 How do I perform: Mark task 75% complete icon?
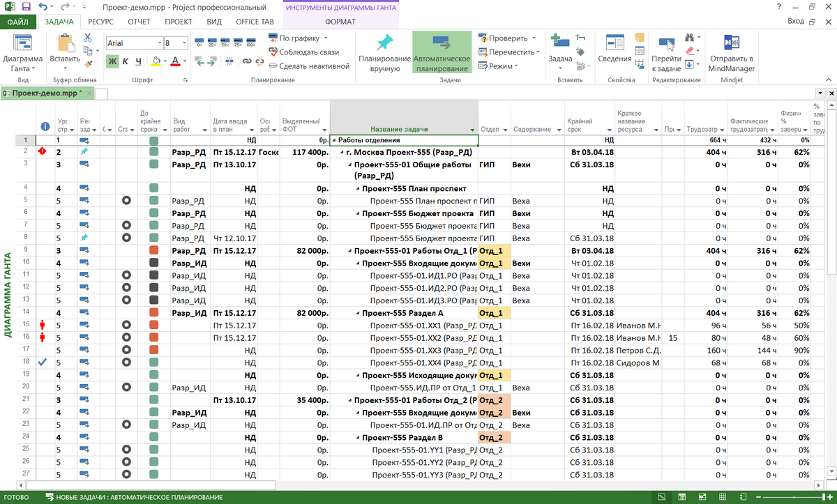coord(239,43)
